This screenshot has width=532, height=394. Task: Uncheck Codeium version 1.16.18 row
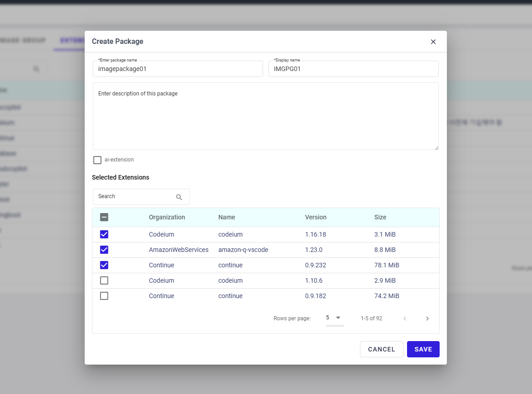[x=104, y=234]
